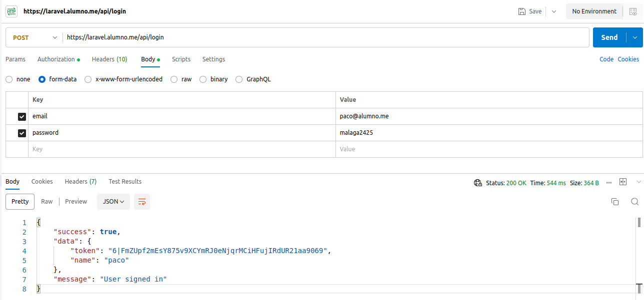Open the response more-options ellipsis icon

[x=609, y=183]
